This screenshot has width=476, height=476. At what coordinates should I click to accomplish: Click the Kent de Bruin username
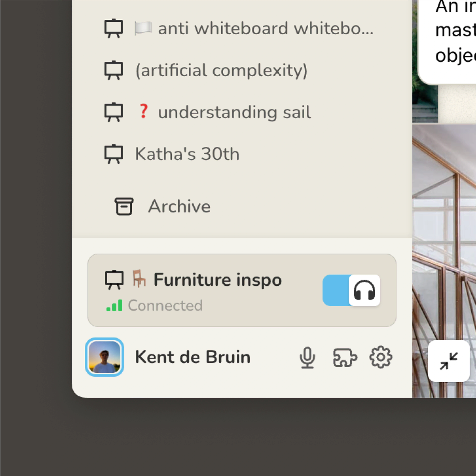pos(193,357)
